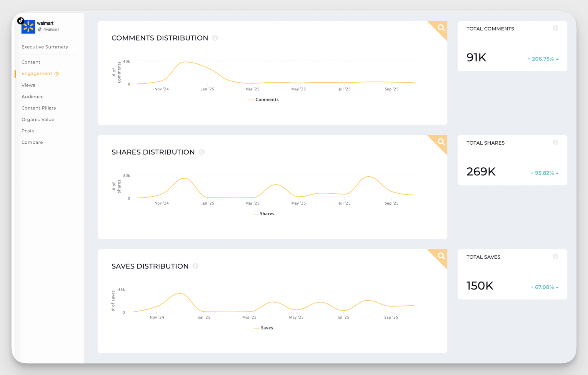Viewport: 588px width, 375px height.
Task: Select the Total Shares 269K value card
Action: 481,171
